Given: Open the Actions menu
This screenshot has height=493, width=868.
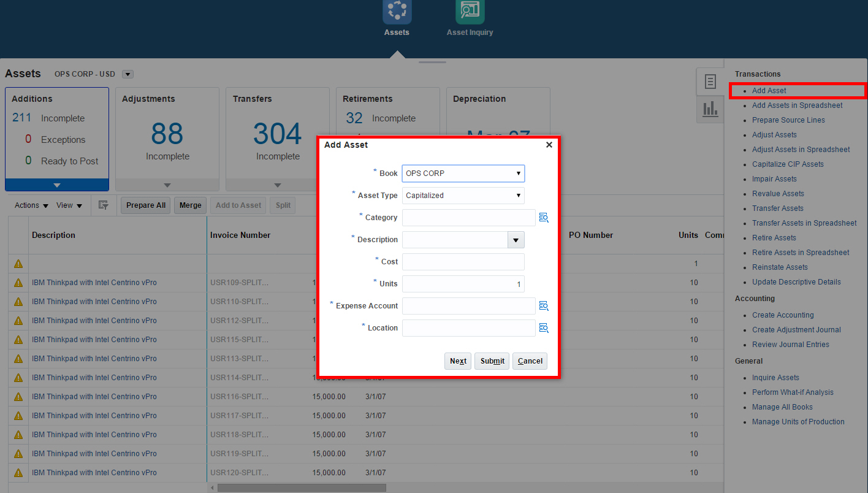Looking at the screenshot, I should pos(32,205).
